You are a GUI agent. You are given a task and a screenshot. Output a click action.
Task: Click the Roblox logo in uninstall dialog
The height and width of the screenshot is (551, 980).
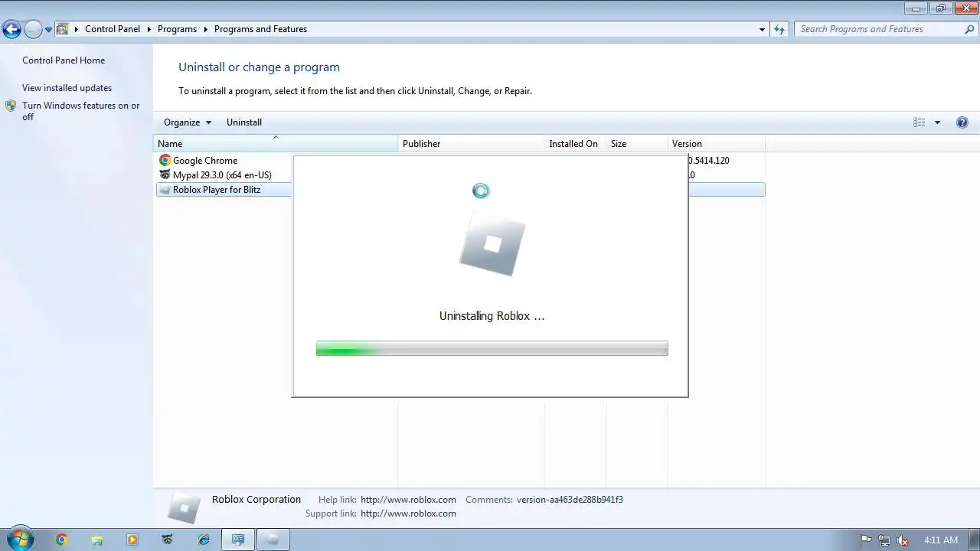pos(492,245)
